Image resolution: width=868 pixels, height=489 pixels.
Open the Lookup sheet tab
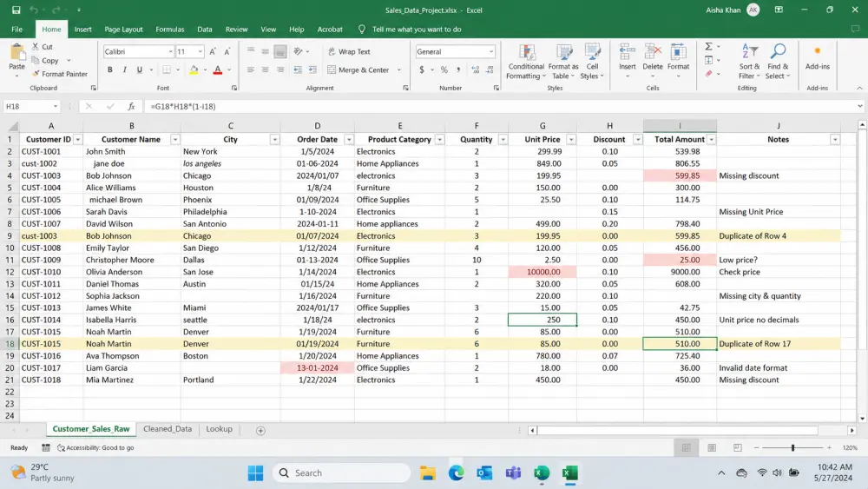click(x=220, y=429)
